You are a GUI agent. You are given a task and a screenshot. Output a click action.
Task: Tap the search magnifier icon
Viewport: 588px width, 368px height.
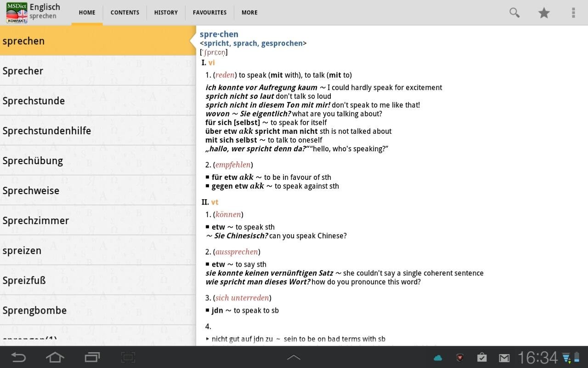[x=514, y=12]
